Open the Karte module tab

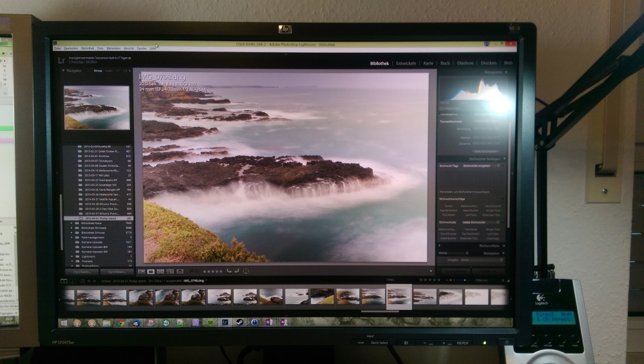pyautogui.click(x=428, y=63)
